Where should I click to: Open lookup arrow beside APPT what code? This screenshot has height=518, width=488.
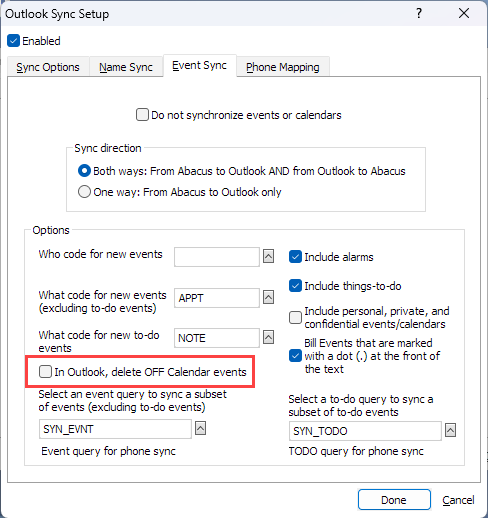pyautogui.click(x=268, y=297)
